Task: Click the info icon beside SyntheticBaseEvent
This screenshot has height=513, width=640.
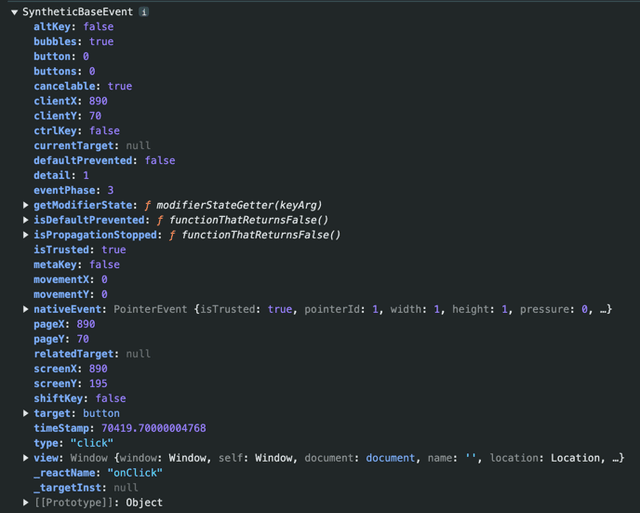Action: [144, 12]
